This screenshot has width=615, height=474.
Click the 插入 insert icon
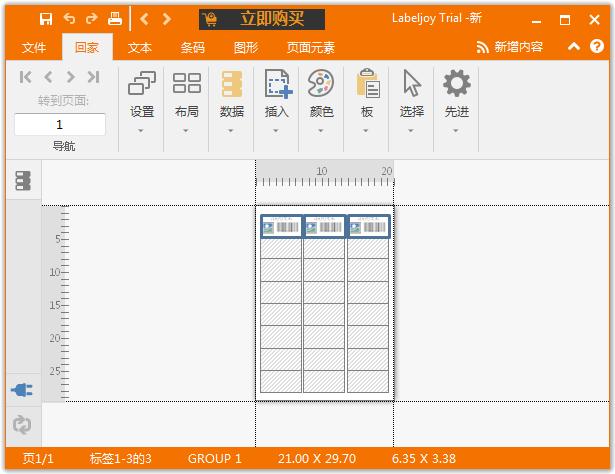[277, 84]
